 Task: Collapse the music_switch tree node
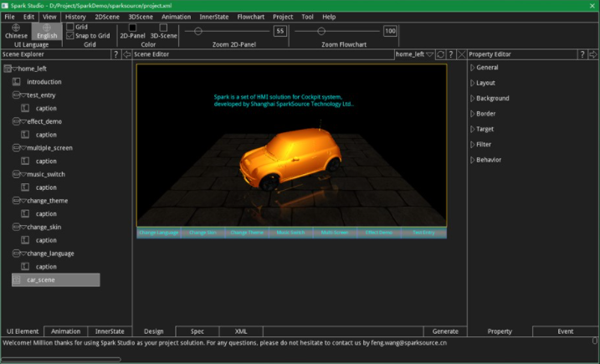(x=23, y=175)
